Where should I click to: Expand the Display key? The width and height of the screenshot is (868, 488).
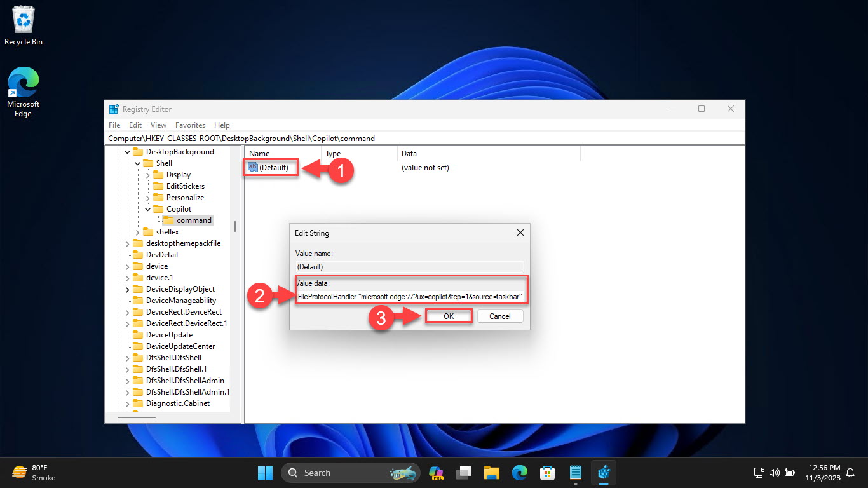tap(148, 175)
